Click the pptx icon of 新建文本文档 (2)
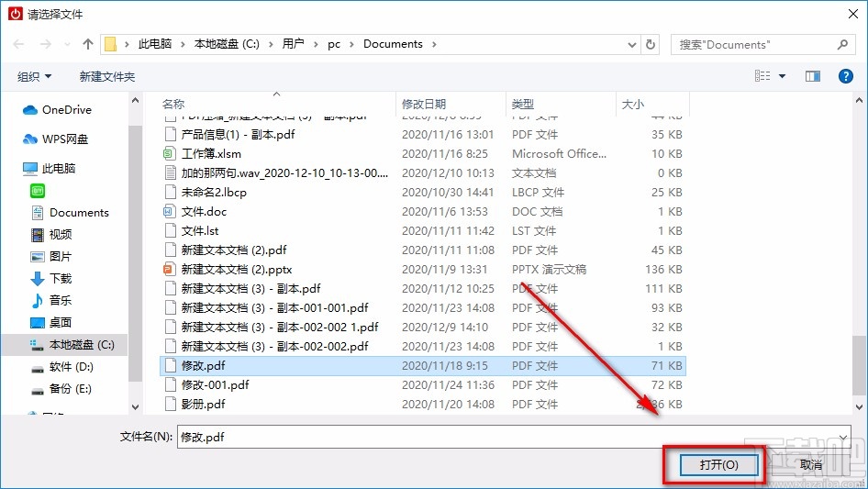This screenshot has height=489, width=868. [170, 270]
